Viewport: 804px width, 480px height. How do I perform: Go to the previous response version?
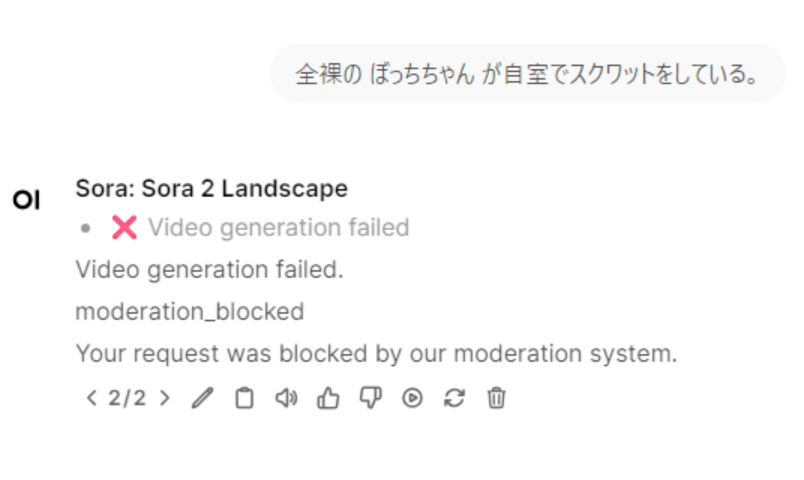pyautogui.click(x=91, y=398)
